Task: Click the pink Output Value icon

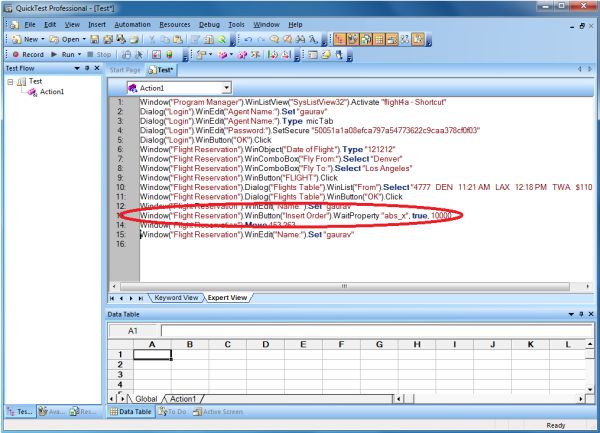Action: [x=222, y=55]
